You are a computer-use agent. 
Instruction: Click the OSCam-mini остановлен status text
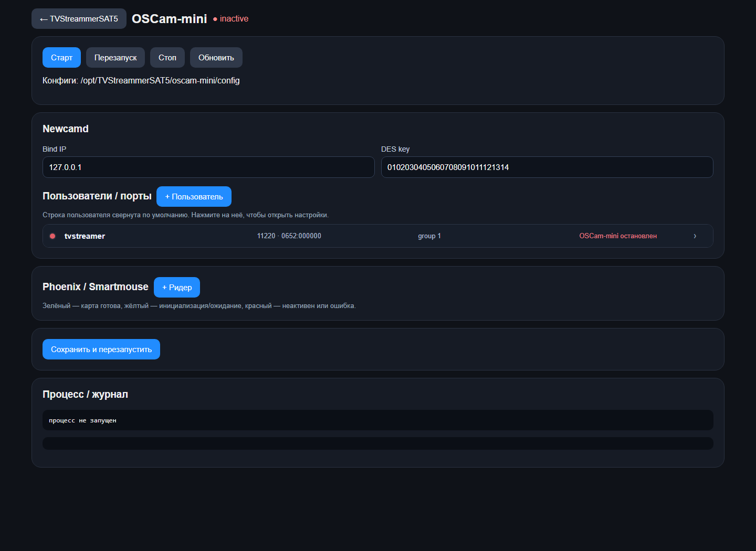(x=618, y=236)
